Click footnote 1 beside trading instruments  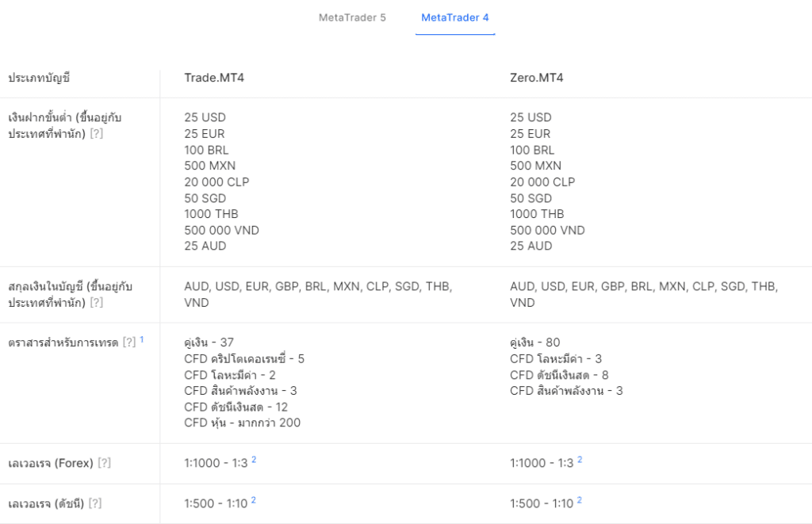click(142, 339)
